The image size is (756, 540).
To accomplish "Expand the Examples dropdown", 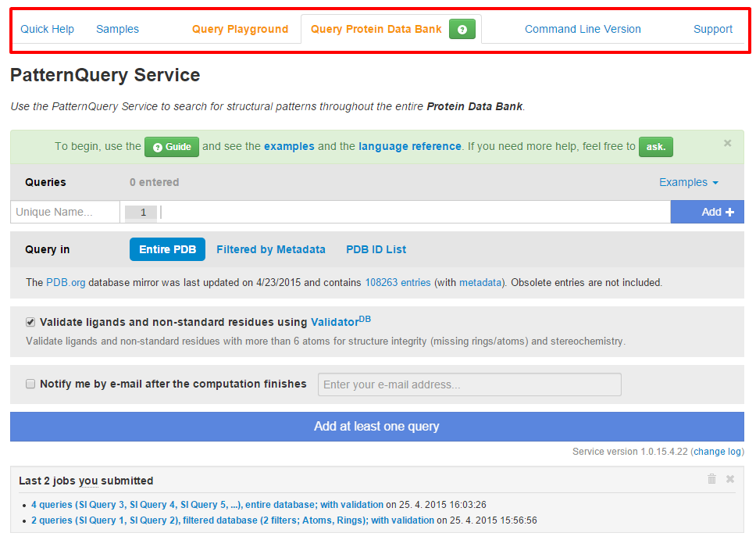I will pyautogui.click(x=689, y=182).
